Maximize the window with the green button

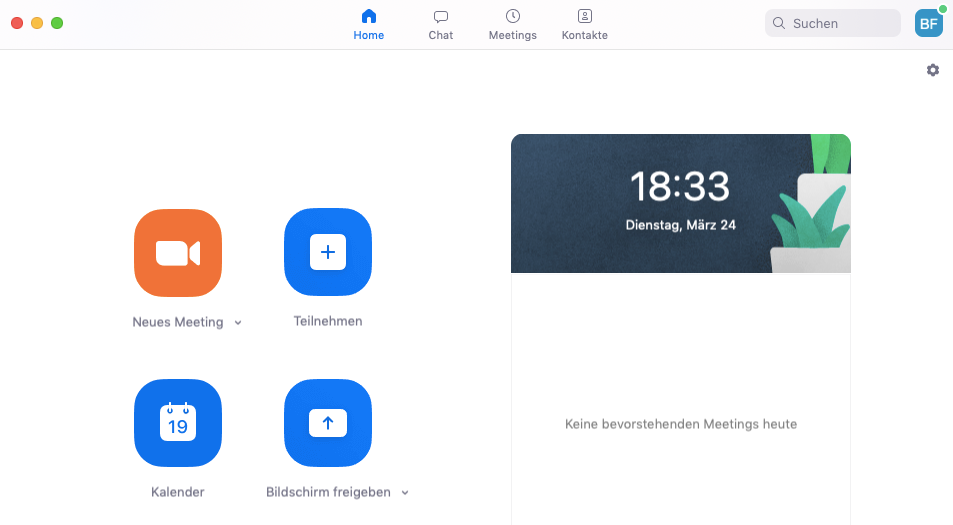coord(57,23)
